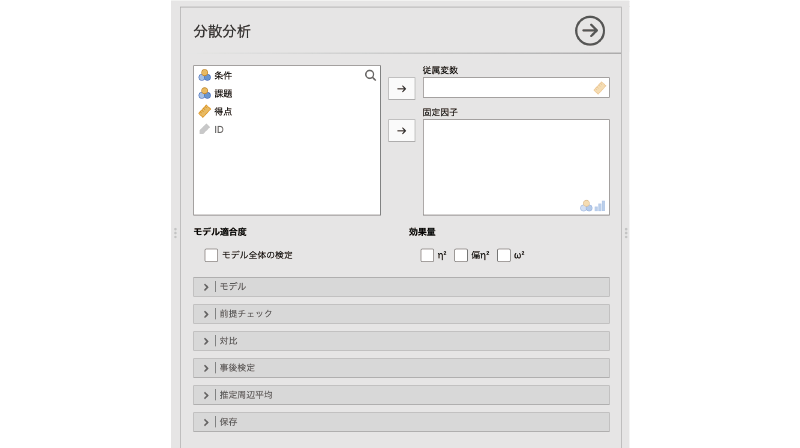Image resolution: width=800 pixels, height=448 pixels.
Task: Open the 対比 collapsible section
Action: pos(401,341)
